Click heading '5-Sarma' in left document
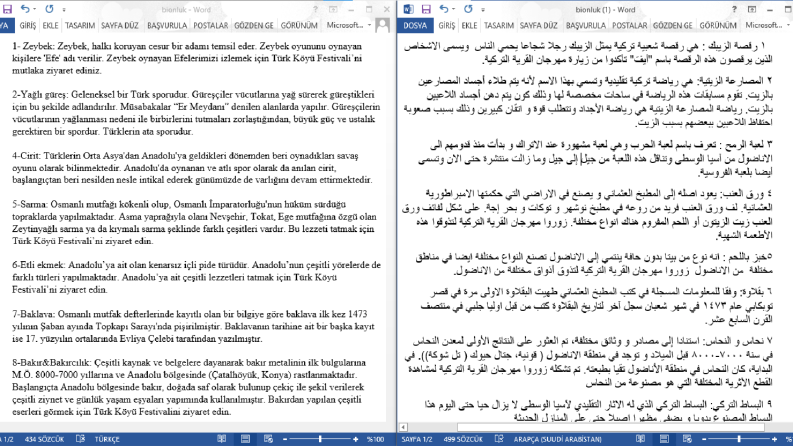Image resolution: width=793 pixels, height=446 pixels. (30, 204)
